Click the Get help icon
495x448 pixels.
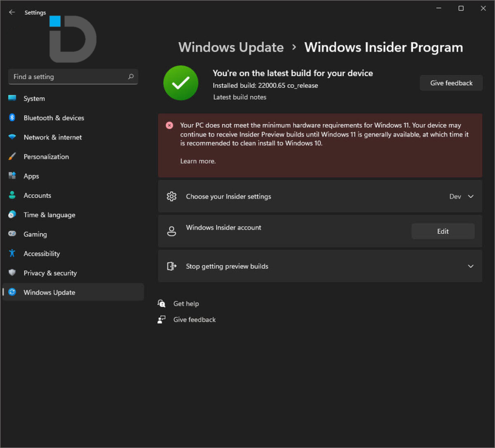161,303
